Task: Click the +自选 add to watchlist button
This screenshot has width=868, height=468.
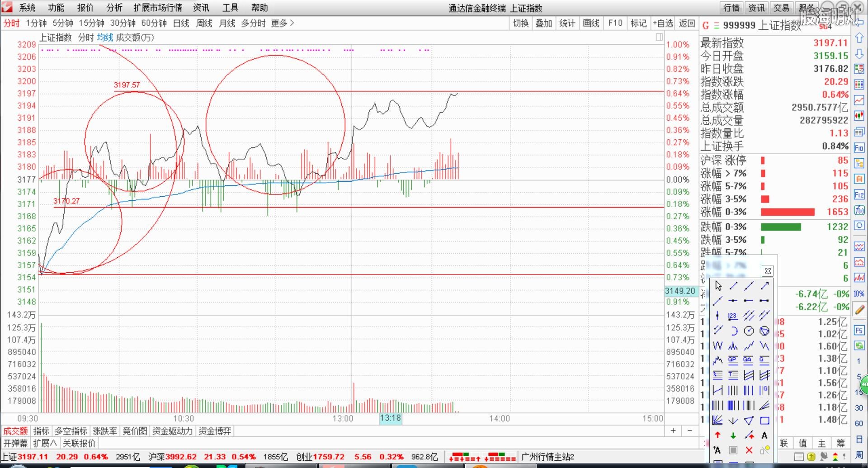Action: (x=663, y=23)
